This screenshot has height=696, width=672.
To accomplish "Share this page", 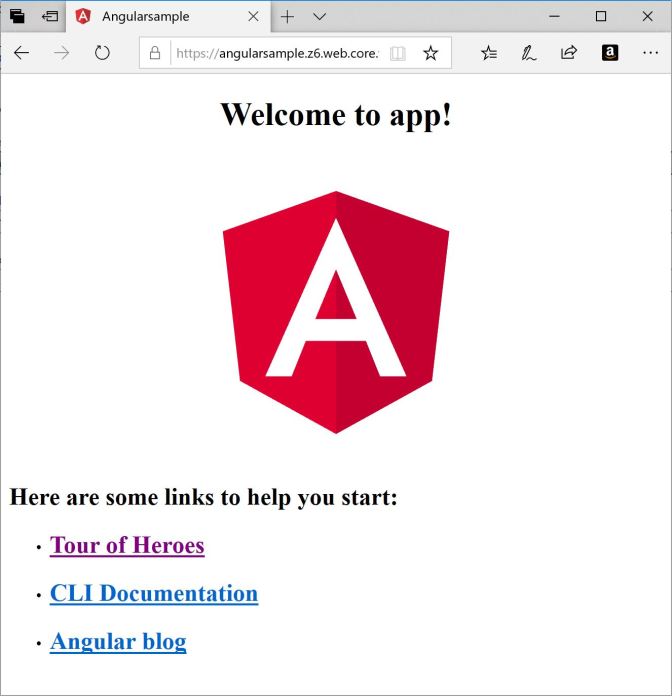I will click(569, 53).
